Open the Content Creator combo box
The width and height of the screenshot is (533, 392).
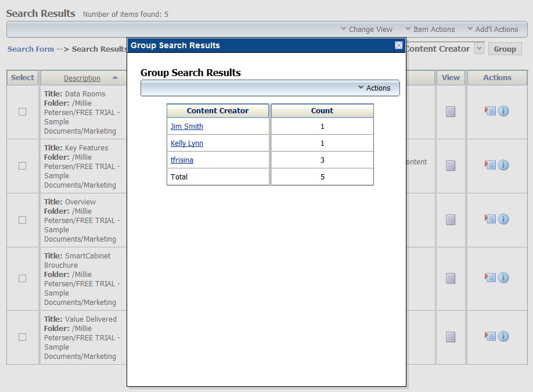coord(479,49)
